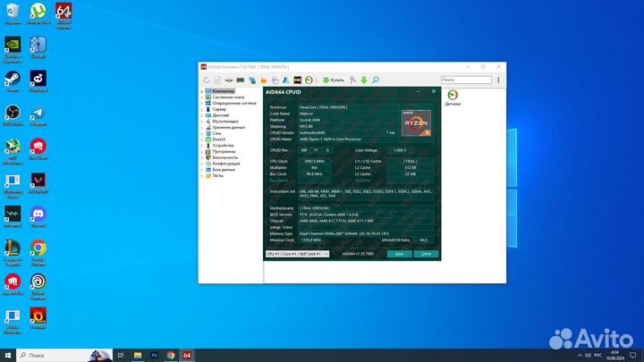
Task: Click the green Buy (Купить) toolbar button
Action: coord(333,80)
